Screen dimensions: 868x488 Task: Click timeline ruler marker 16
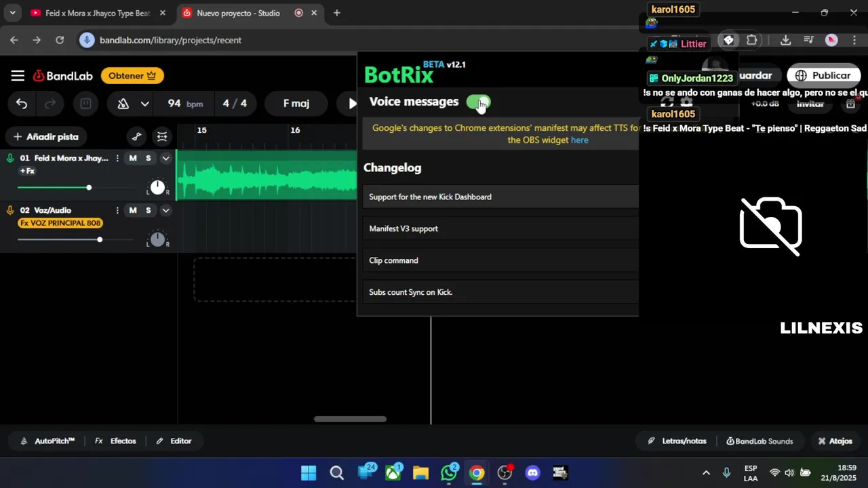[x=295, y=130]
